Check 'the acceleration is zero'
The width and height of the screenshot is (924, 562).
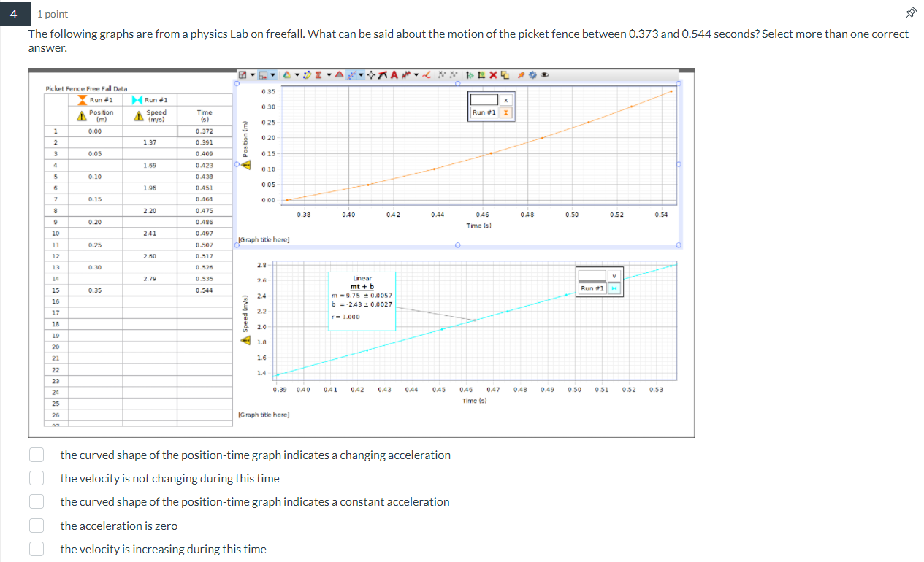click(x=37, y=526)
